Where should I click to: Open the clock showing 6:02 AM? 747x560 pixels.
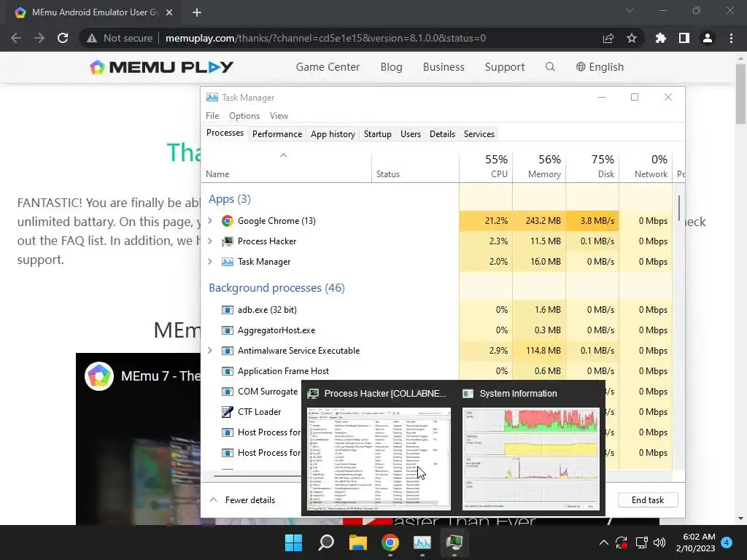tap(695, 542)
